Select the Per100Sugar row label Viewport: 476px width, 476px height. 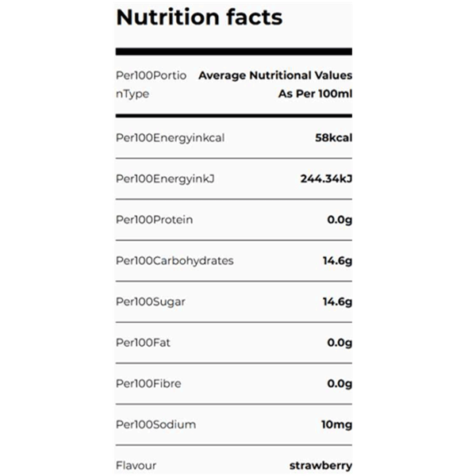[x=151, y=301]
